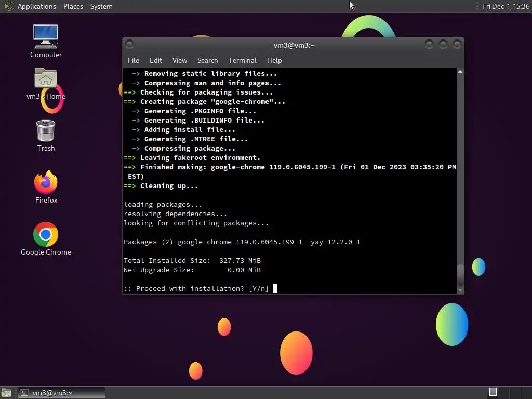This screenshot has width=532, height=399.
Task: Maximize the terminal window
Action: click(443, 44)
